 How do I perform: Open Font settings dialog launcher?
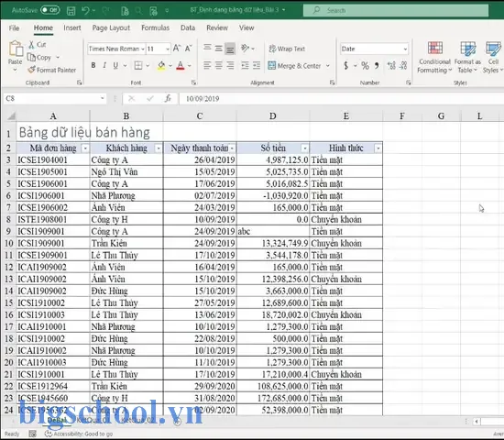tap(193, 82)
